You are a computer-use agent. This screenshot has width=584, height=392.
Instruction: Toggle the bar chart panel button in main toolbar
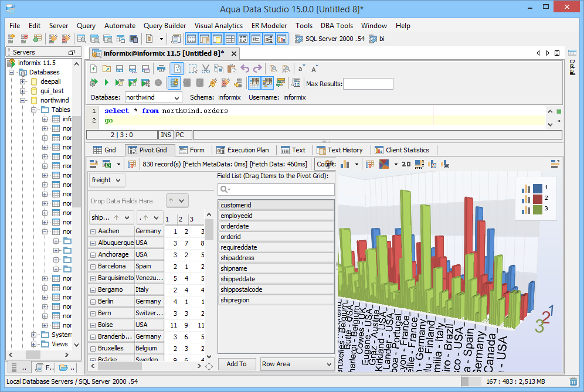click(x=282, y=39)
